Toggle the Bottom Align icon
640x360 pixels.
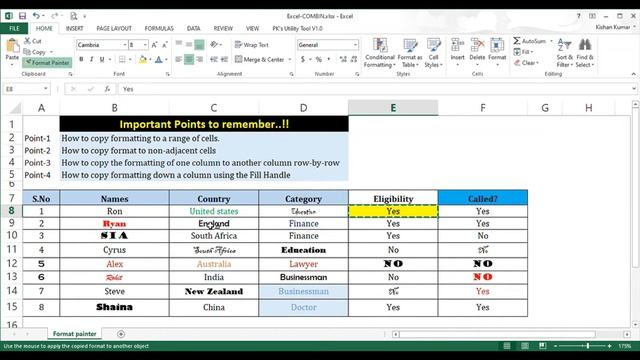[199, 44]
